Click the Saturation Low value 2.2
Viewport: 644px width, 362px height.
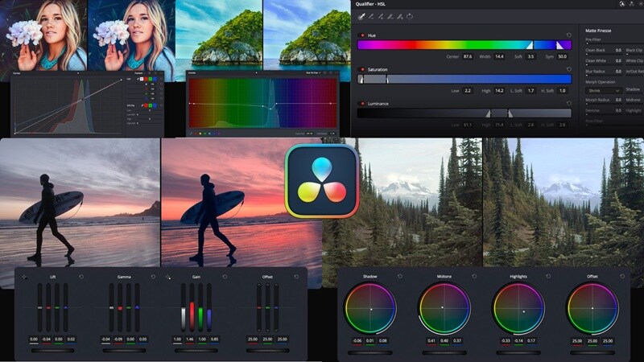coord(468,91)
